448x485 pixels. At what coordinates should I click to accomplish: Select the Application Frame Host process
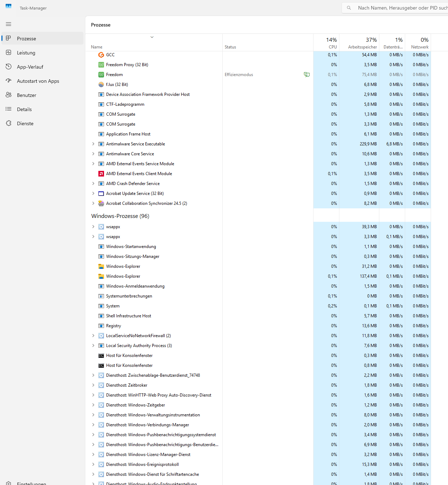click(128, 134)
